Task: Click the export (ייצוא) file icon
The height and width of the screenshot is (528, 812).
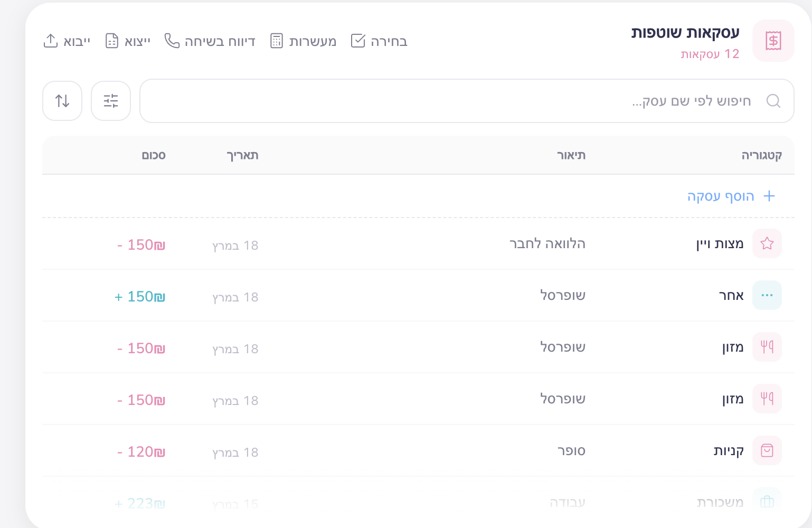Action: pyautogui.click(x=112, y=41)
